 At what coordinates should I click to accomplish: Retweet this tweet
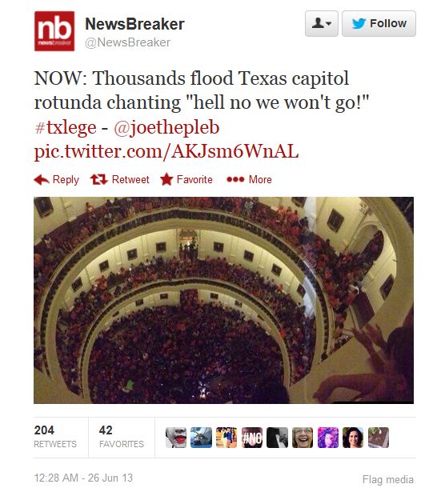click(x=120, y=179)
